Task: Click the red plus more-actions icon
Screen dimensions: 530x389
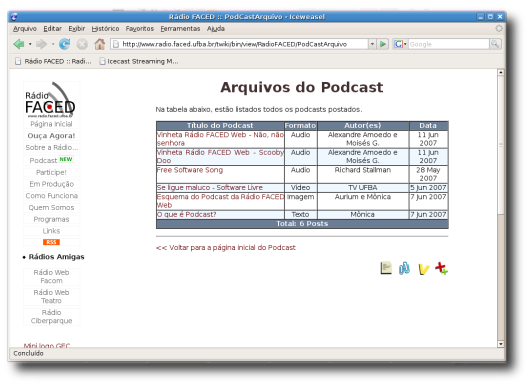Action: (x=441, y=268)
